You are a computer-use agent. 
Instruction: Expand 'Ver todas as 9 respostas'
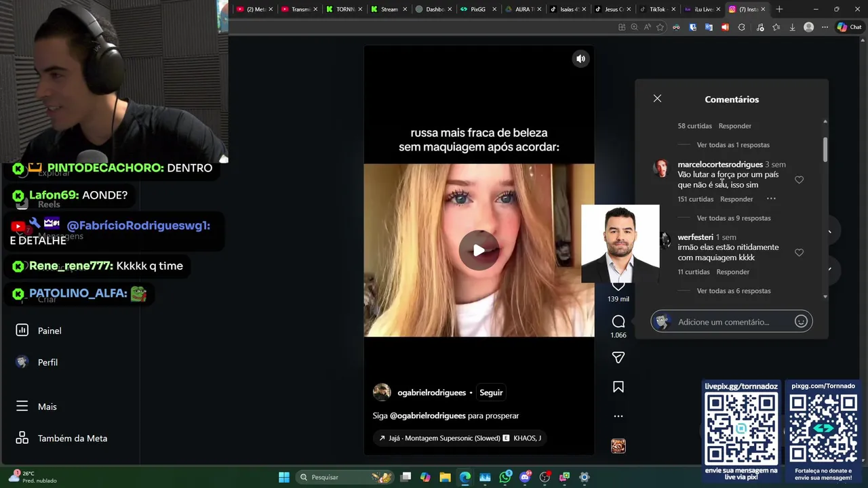[x=734, y=218]
